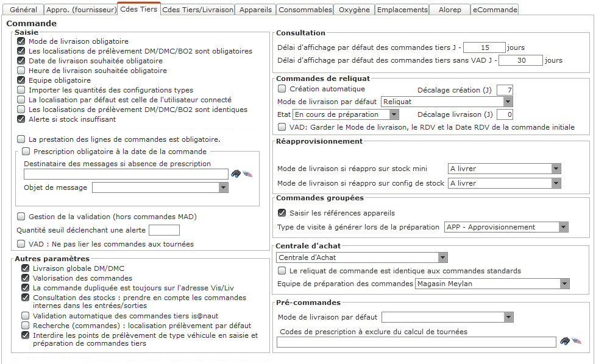
Task: Expand Equipe de préparation des commandes dropdown
Action: click(492, 284)
